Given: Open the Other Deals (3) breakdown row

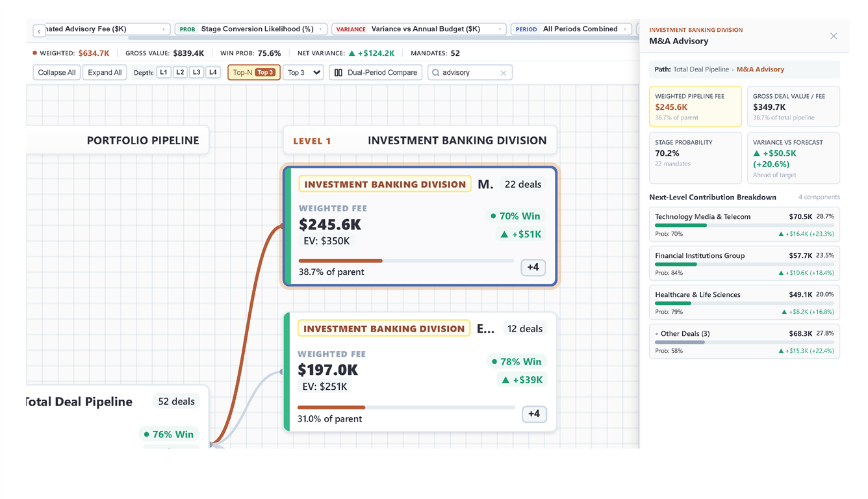Looking at the screenshot, I should (745, 341).
